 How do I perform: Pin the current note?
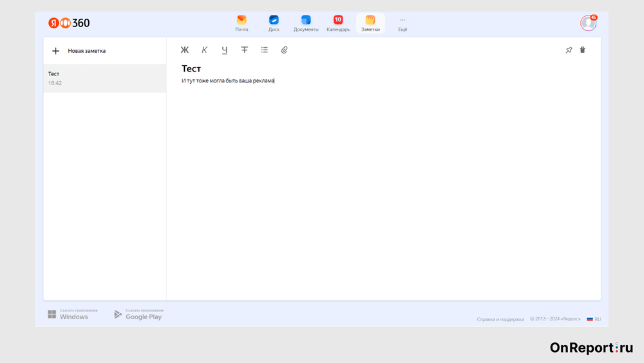[x=569, y=50]
